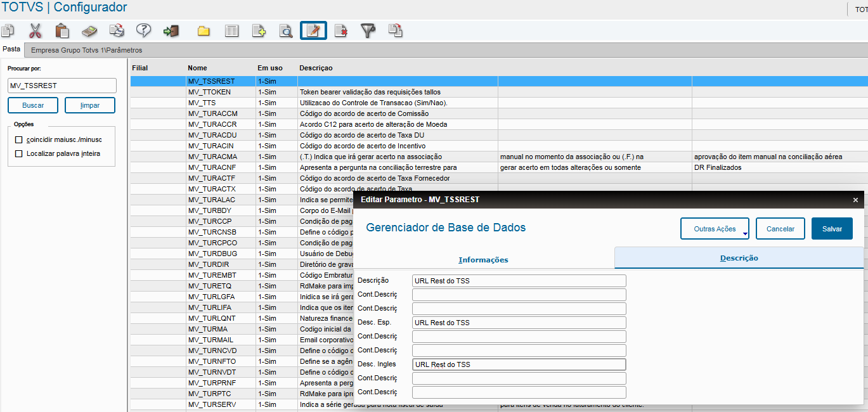Open Empresa Grupo Totvs 1\Parâmetros tab
868x412 pixels.
click(87, 50)
